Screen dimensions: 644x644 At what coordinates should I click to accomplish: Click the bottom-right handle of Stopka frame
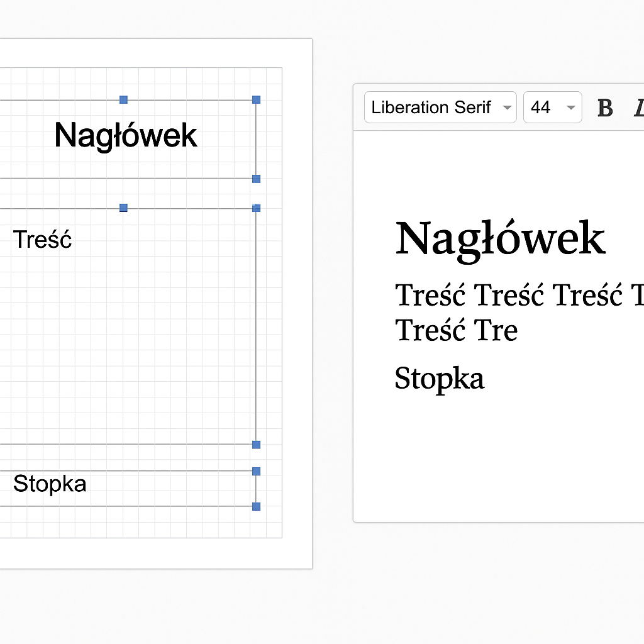click(x=256, y=506)
